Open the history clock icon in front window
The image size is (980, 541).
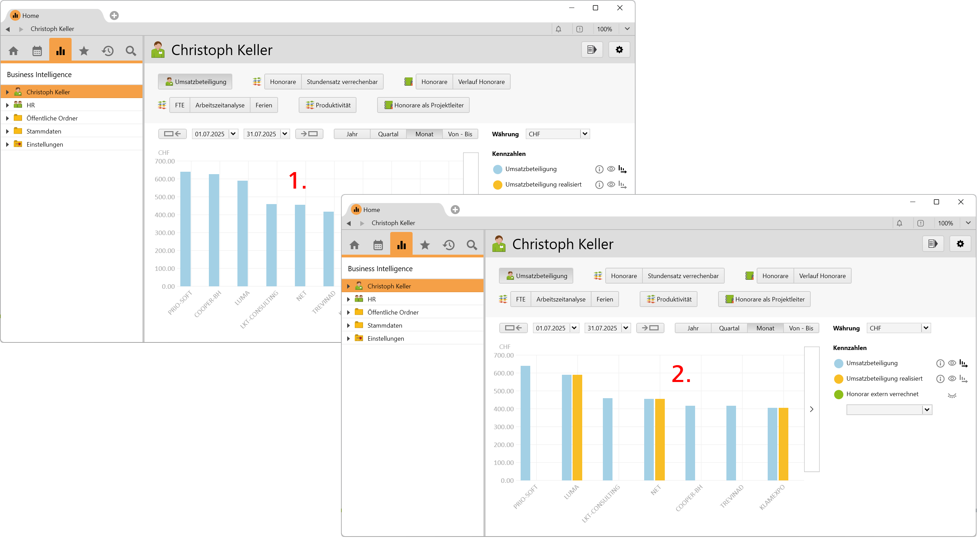click(x=448, y=245)
